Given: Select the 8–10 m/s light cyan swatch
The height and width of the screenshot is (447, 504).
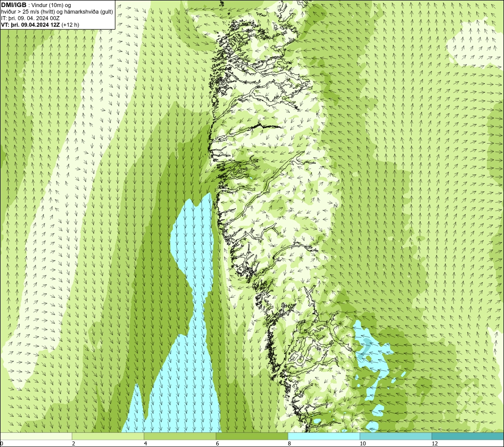Looking at the screenshot, I should pos(324,436).
